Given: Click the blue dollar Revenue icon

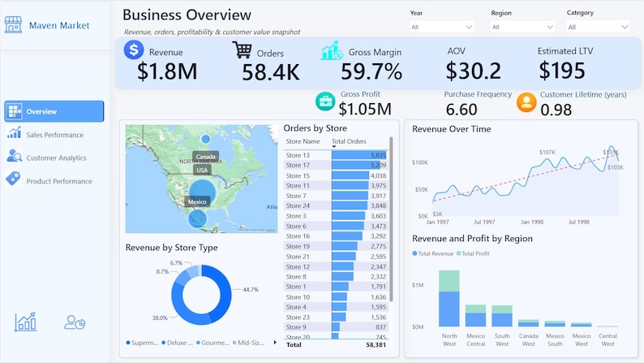Looking at the screenshot, I should pyautogui.click(x=134, y=50).
